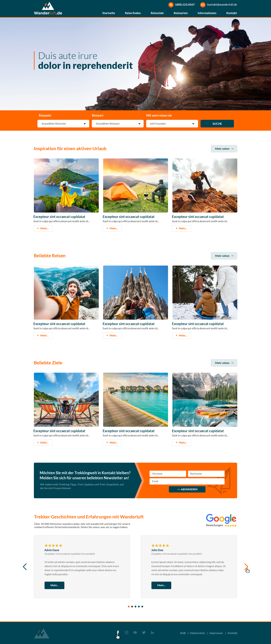
Task: Show previous testimonial with left arrow
Action: 25,567
